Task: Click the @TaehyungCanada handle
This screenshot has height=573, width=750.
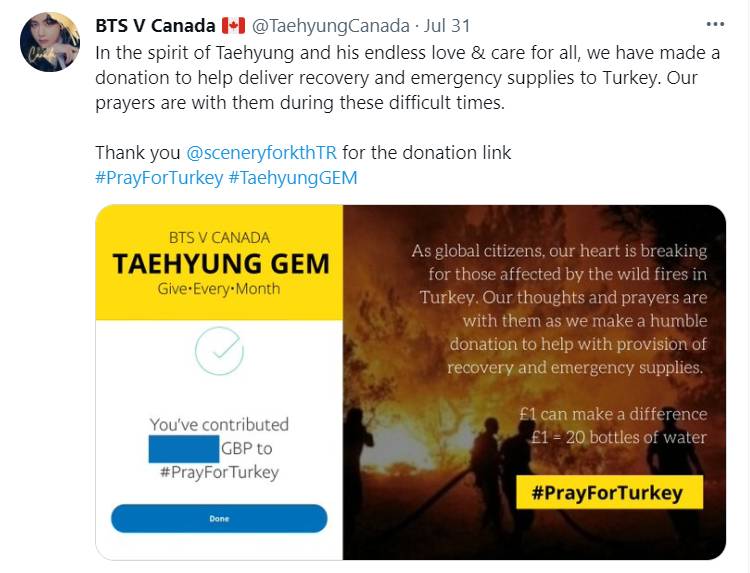Action: click(330, 25)
